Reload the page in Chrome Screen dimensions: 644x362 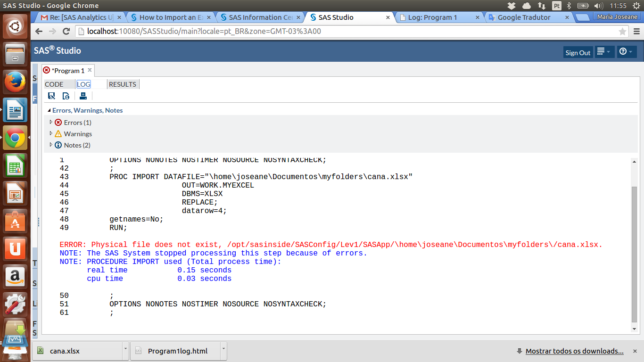pyautogui.click(x=66, y=32)
